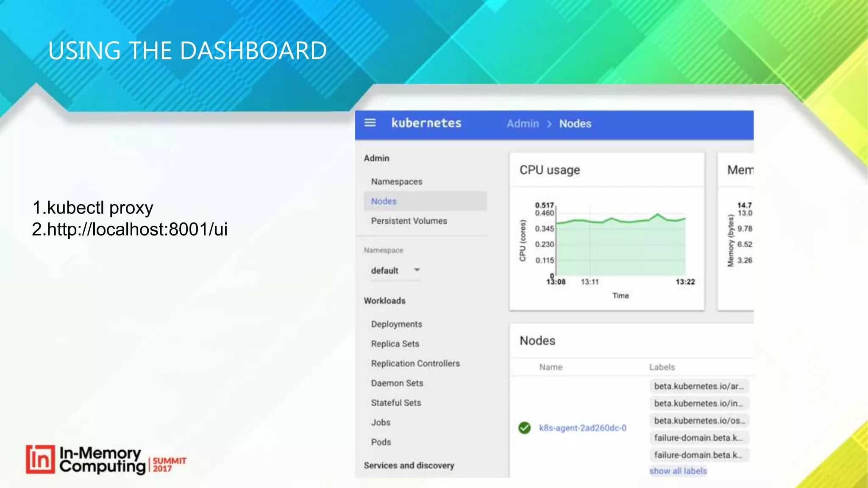Click the kubernetes logo title
Image resolution: width=868 pixels, height=488 pixels.
click(426, 123)
